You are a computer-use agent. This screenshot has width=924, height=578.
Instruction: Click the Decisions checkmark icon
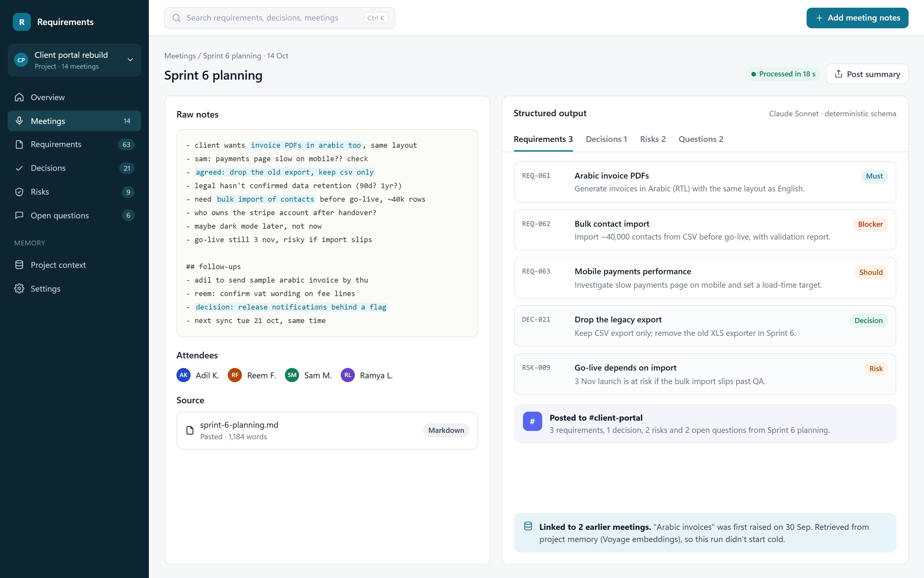pos(19,168)
